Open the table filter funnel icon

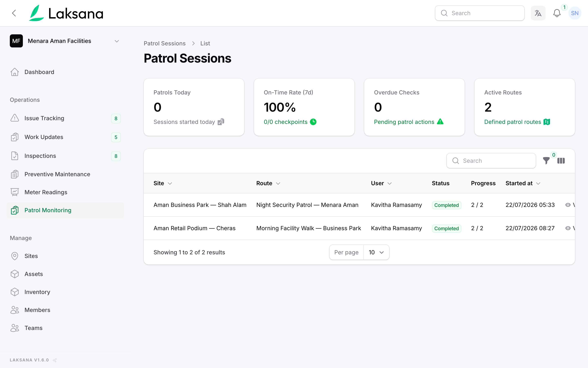[546, 161]
